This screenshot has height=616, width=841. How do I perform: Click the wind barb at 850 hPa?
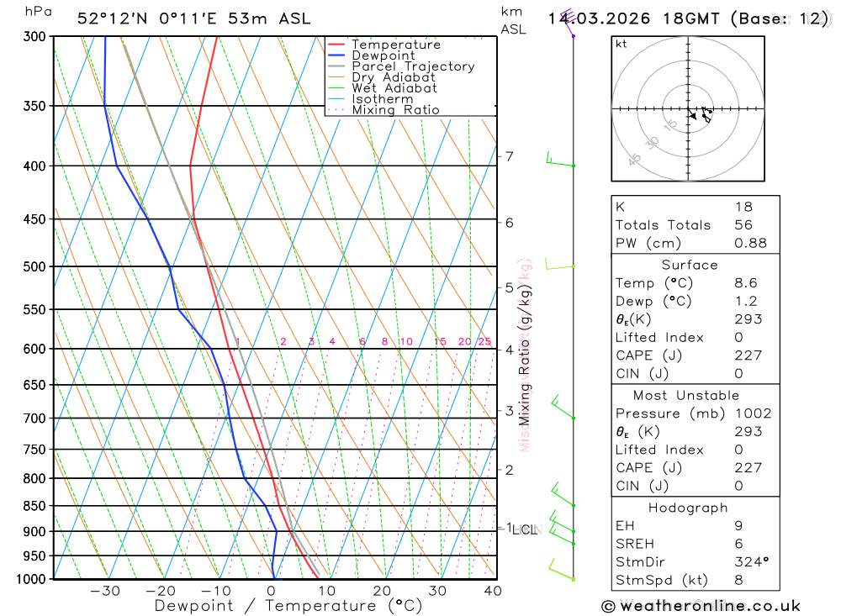click(563, 495)
